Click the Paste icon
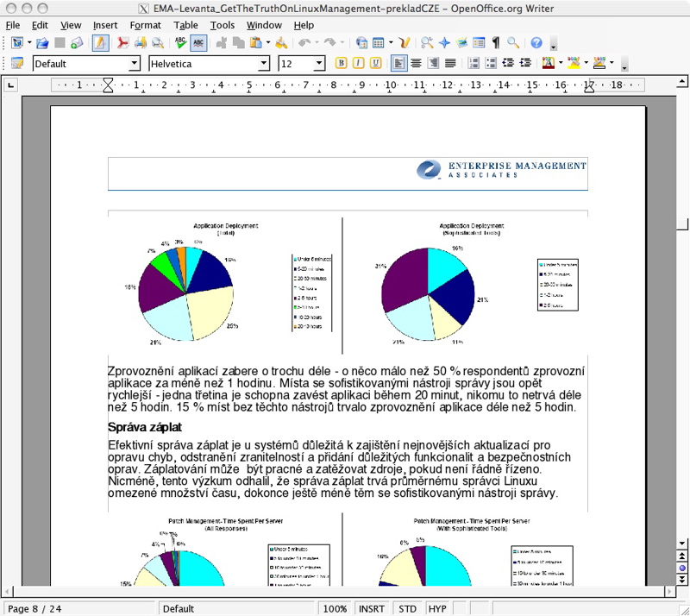Viewport: 690px width, 616px height. 255,43
